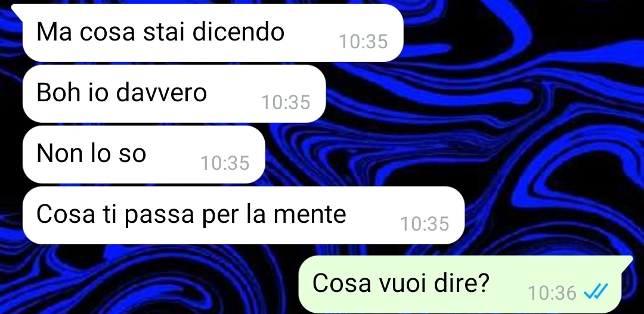Image resolution: width=644 pixels, height=314 pixels.
Task: Click the word "passa" in the fourth message
Action: pos(159,215)
